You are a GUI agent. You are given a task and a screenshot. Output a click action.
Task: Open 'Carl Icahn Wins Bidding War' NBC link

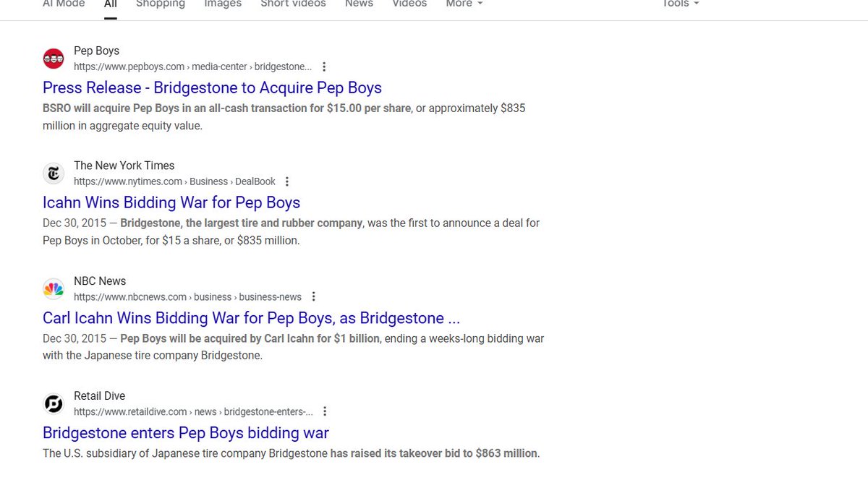click(251, 318)
